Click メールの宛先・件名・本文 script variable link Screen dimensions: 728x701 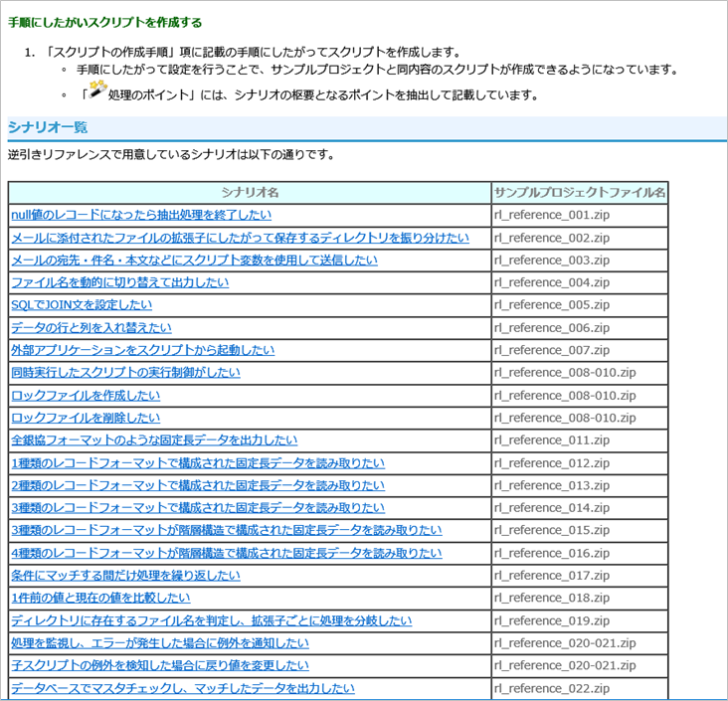click(x=194, y=261)
